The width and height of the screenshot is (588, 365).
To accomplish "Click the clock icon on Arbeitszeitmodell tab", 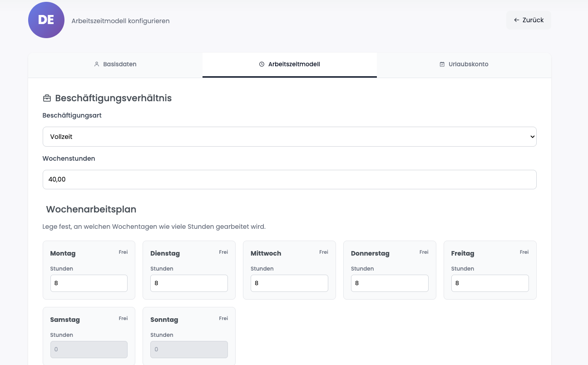I will point(262,64).
